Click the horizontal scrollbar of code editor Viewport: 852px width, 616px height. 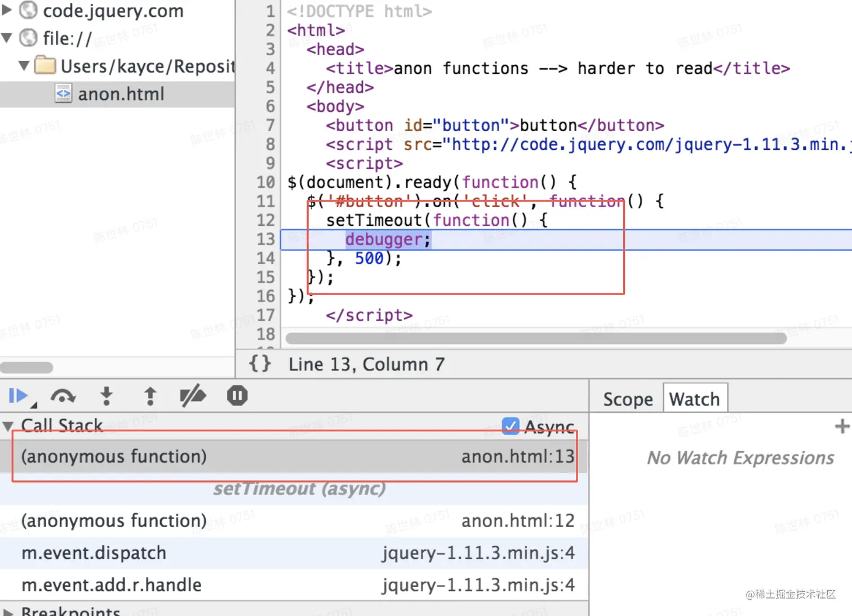pos(536,338)
